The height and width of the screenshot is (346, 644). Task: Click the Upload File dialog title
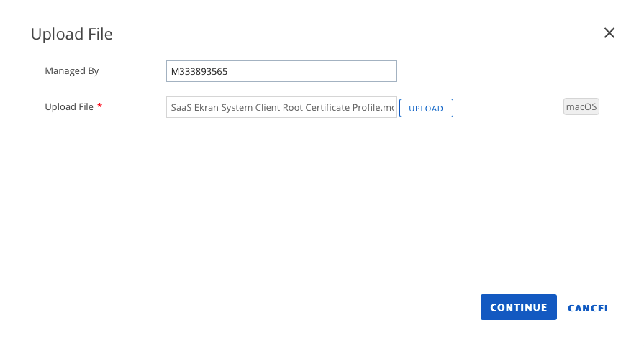[71, 34]
